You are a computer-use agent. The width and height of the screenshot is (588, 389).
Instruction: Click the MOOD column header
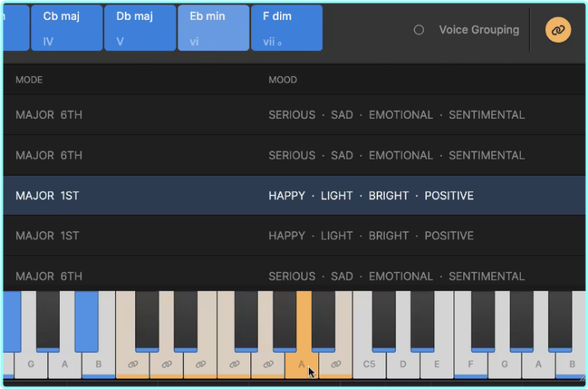(x=282, y=80)
